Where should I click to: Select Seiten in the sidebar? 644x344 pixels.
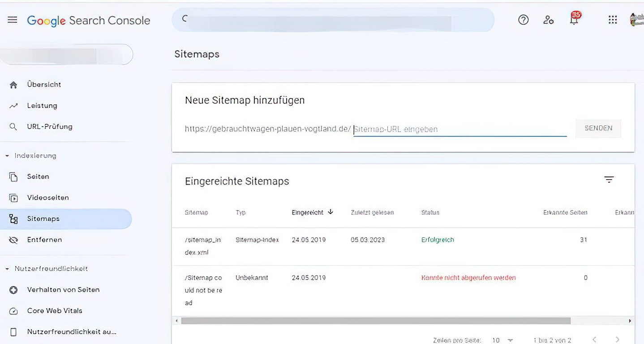point(14,176)
